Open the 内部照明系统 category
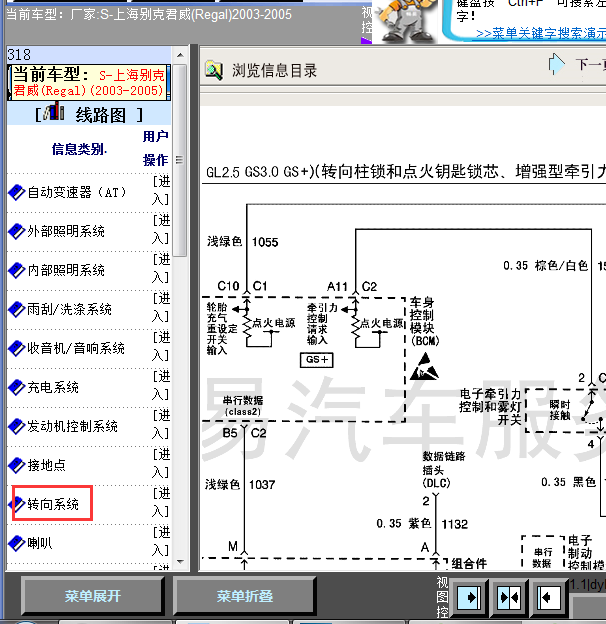This screenshot has height=624, width=606. 66,271
